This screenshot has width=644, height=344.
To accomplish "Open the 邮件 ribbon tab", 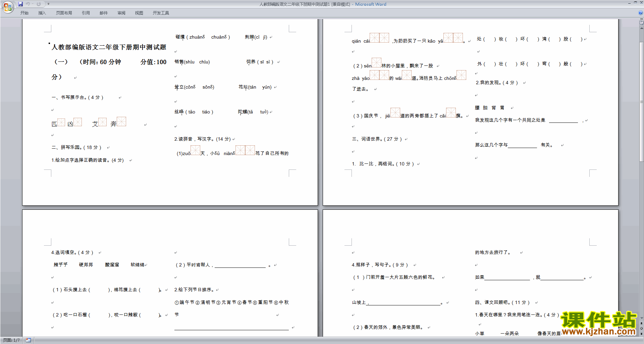I will click(104, 13).
